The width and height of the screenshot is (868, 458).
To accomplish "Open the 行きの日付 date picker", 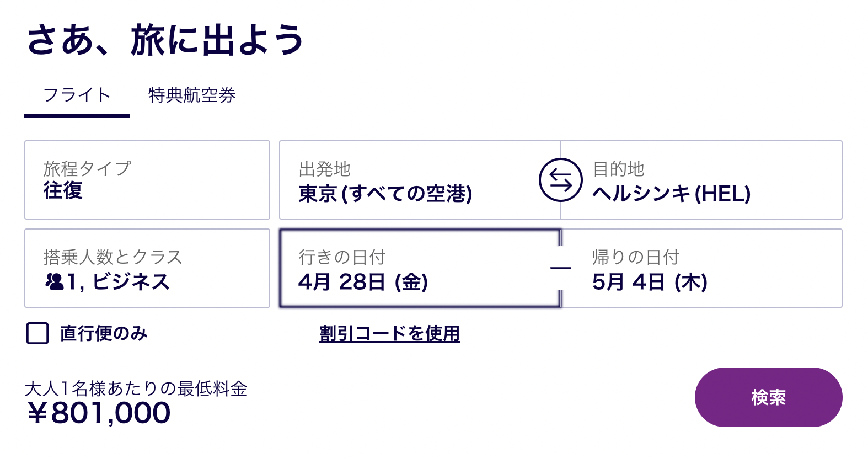I will click(x=420, y=268).
